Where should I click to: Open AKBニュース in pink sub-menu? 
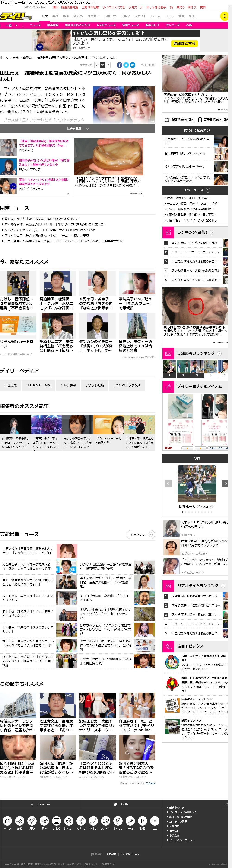click(106, 25)
